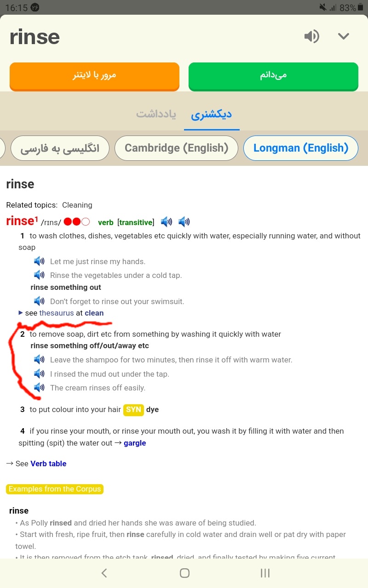Play audio for 'Leave the shampoo for two minutes'

(39, 360)
